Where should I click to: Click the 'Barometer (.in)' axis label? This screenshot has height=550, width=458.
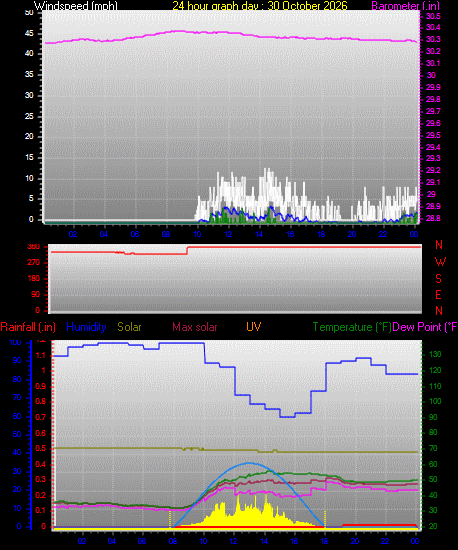pyautogui.click(x=405, y=6)
